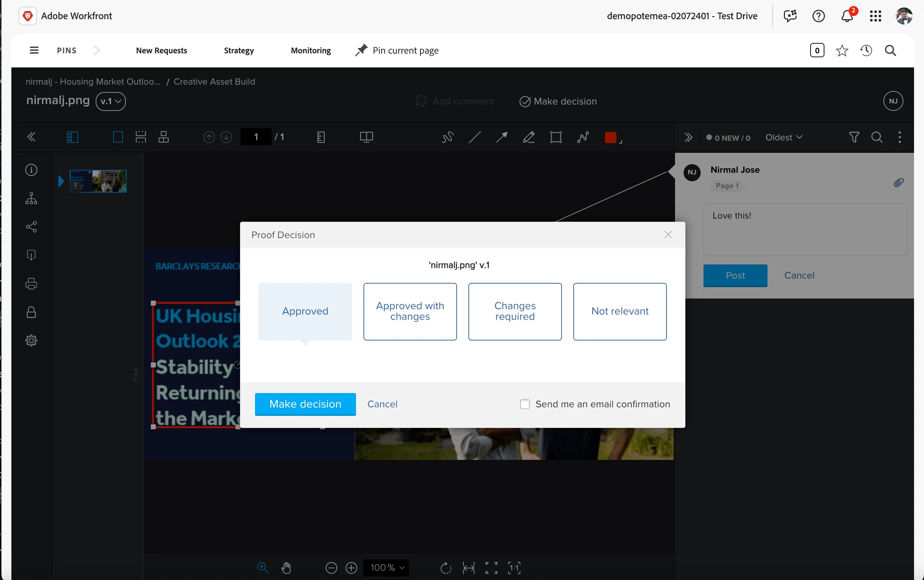Open the lock icon in left sidebar

click(x=31, y=312)
